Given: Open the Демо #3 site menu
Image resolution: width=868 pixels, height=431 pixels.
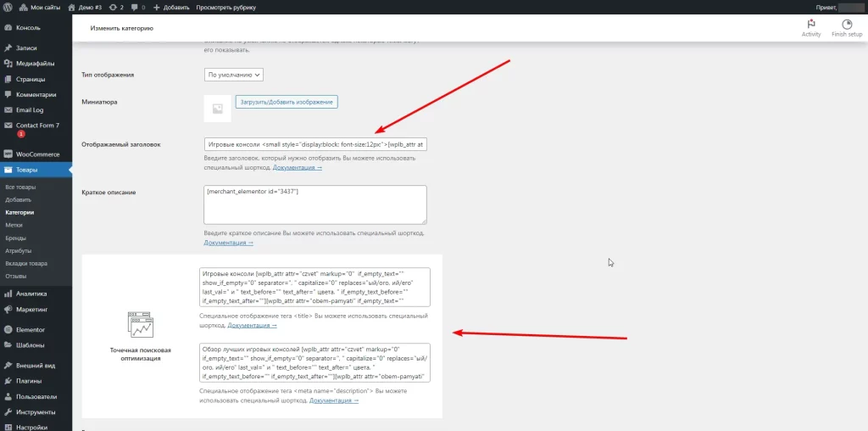Looking at the screenshot, I should click(x=85, y=7).
